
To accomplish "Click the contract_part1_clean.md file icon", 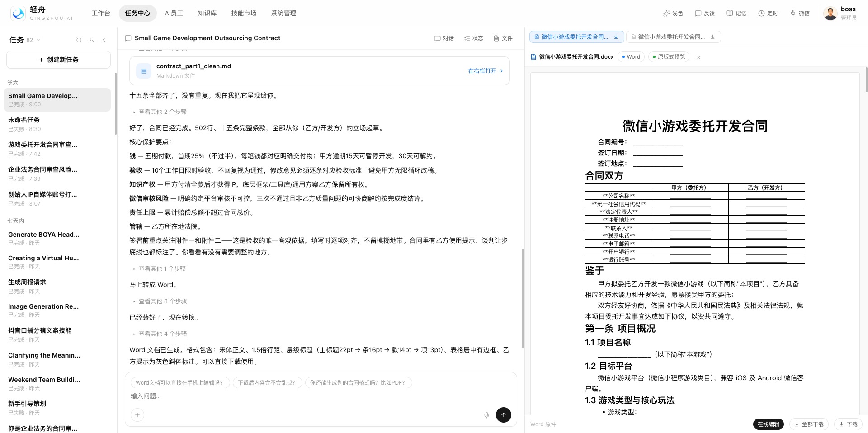I will coord(144,71).
